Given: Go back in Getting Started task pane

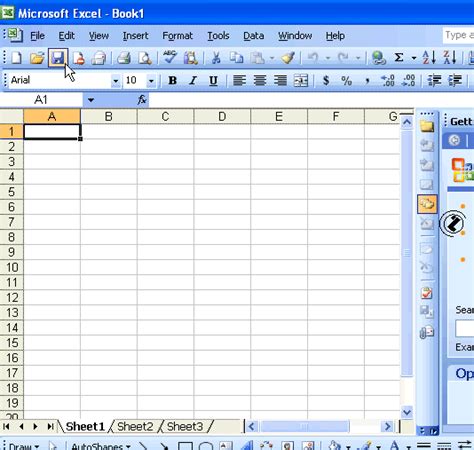Looking at the screenshot, I should tap(454, 140).
